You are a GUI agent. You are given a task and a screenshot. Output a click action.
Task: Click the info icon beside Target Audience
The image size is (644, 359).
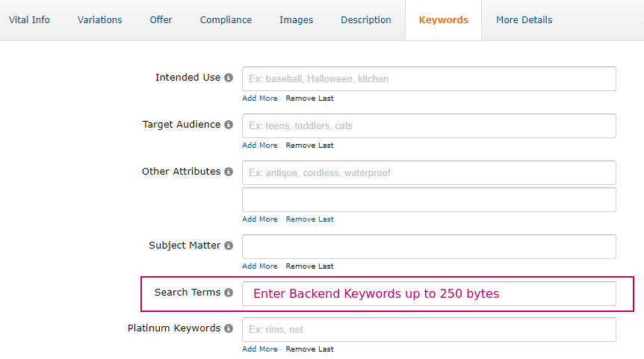(229, 125)
